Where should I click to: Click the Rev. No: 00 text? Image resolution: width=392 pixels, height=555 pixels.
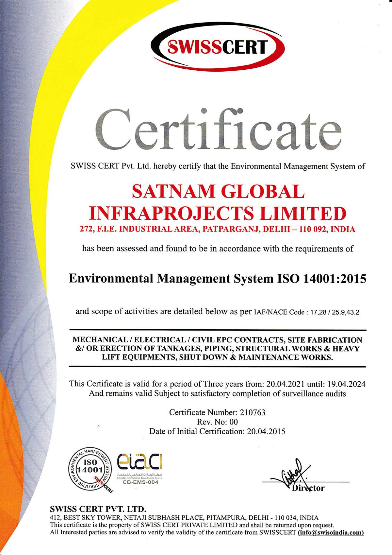tap(217, 422)
